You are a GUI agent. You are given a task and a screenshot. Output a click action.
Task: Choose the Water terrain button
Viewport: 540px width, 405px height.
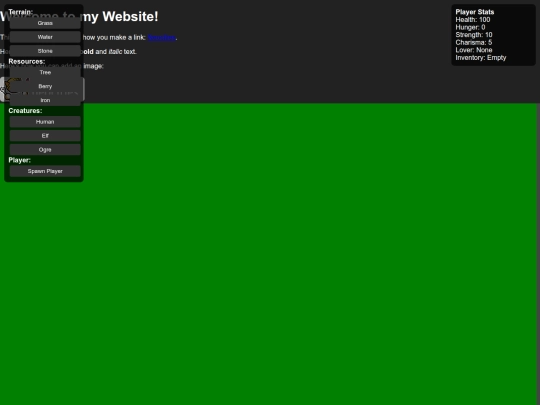pyautogui.click(x=45, y=37)
